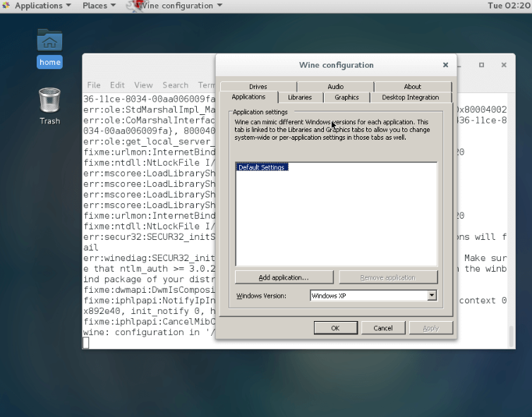Open the terminal Edit menu
This screenshot has height=417, width=532.
117,85
